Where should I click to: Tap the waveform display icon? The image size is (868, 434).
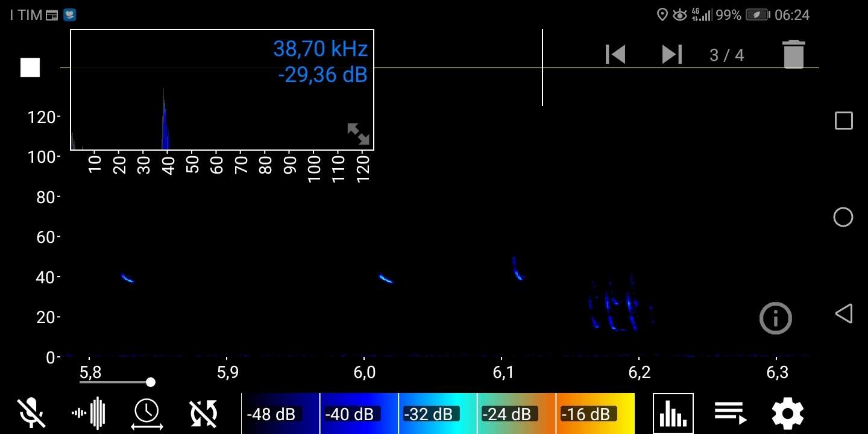click(89, 414)
